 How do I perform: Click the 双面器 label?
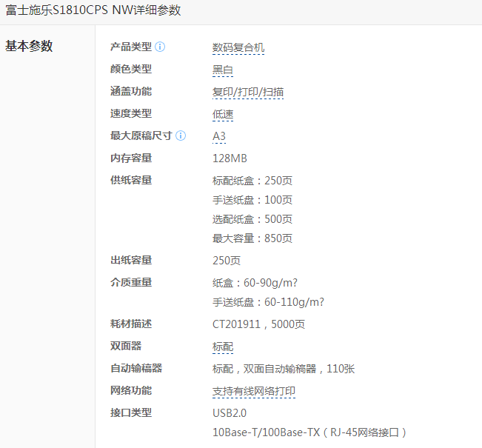click(126, 346)
